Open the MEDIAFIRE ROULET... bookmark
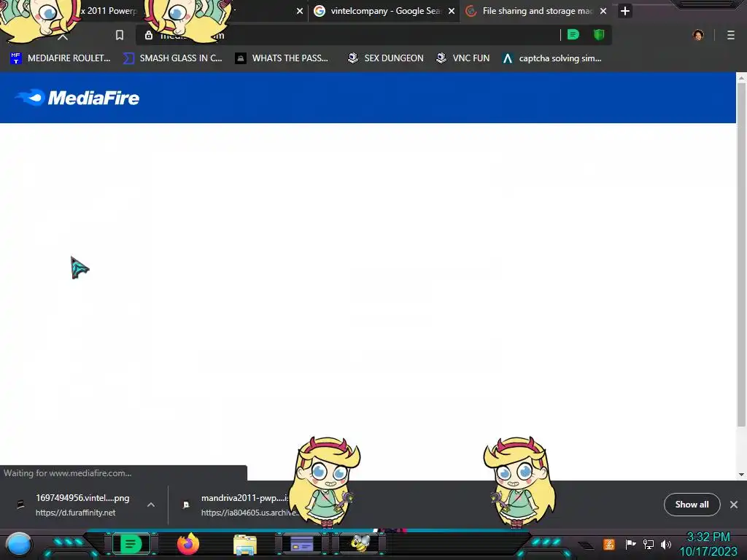The height and width of the screenshot is (560, 747). point(61,58)
